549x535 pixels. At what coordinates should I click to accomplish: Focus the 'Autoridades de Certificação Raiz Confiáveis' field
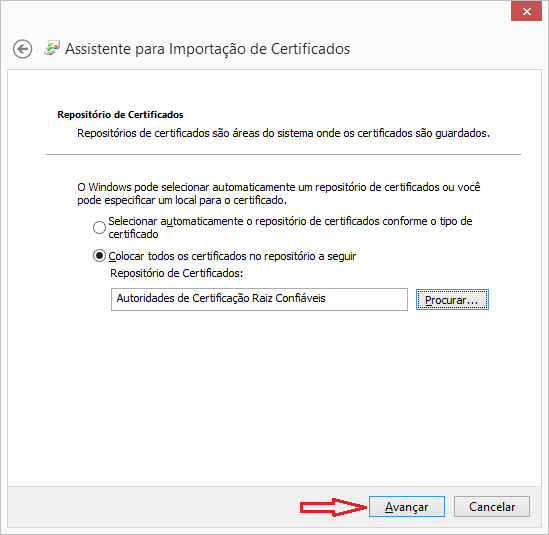259,299
